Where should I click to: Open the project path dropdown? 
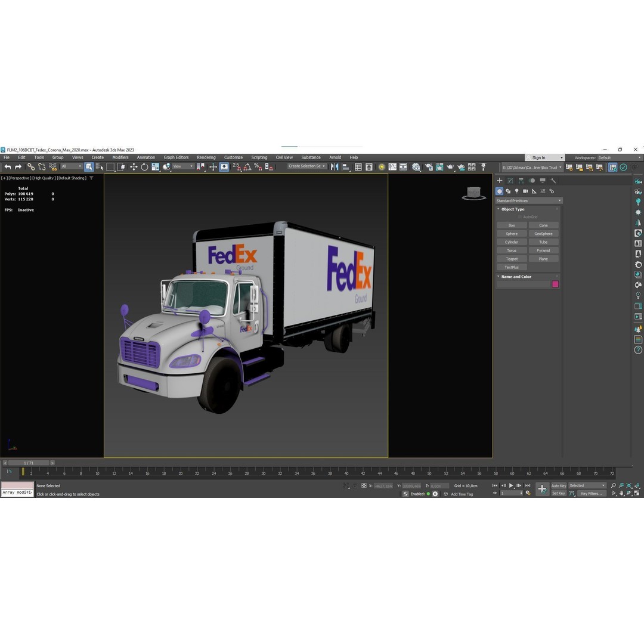tap(531, 168)
